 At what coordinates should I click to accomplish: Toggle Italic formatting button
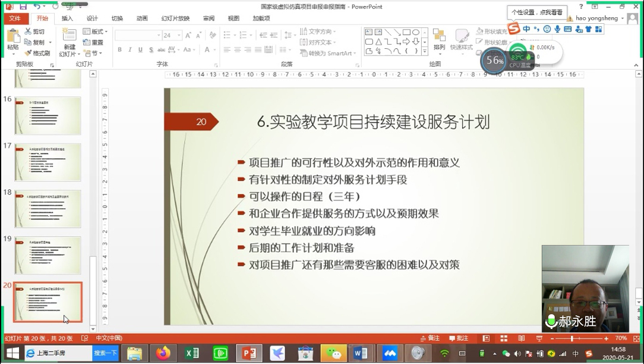click(x=130, y=50)
